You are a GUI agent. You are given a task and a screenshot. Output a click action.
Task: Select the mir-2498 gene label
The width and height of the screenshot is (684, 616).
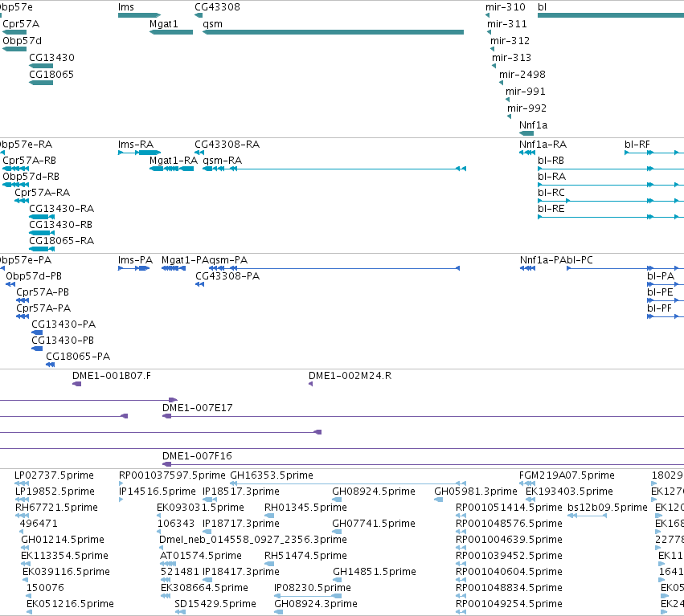[x=522, y=75]
